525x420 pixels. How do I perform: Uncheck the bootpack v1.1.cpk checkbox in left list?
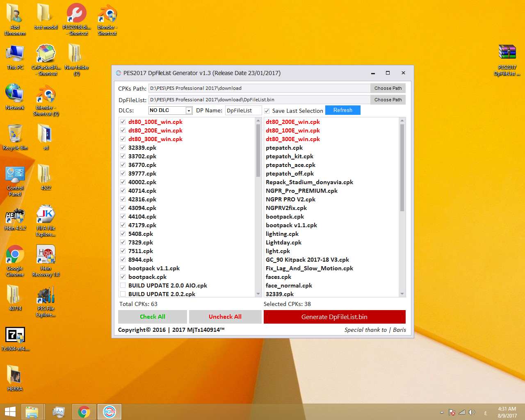[123, 268]
